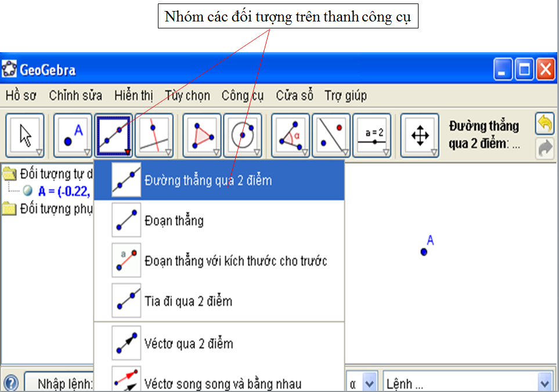Open dropdown arrow of Slider tool
The width and height of the screenshot is (559, 392).
(386, 153)
